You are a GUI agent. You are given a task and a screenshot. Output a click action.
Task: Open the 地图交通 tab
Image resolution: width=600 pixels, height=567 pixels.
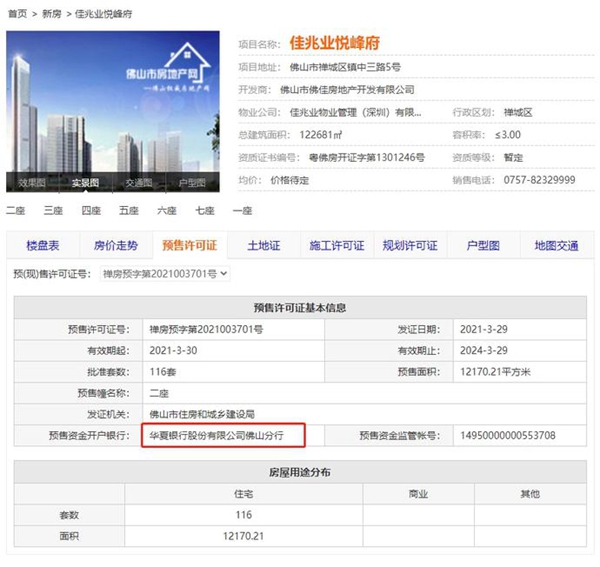[556, 246]
